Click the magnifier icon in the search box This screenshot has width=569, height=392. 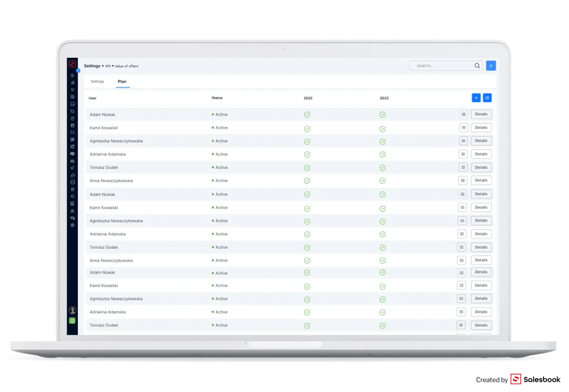point(477,66)
